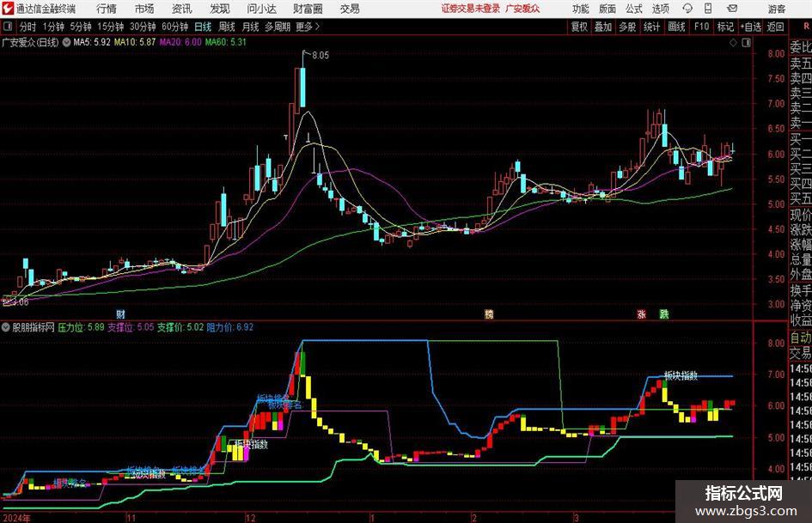Click the 多股 button
812x523 pixels.
click(627, 27)
